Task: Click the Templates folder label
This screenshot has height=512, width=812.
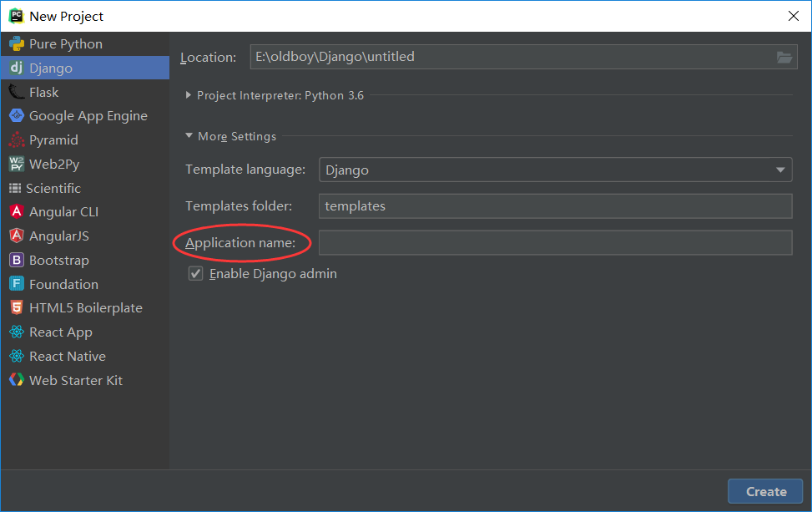Action: coord(239,206)
